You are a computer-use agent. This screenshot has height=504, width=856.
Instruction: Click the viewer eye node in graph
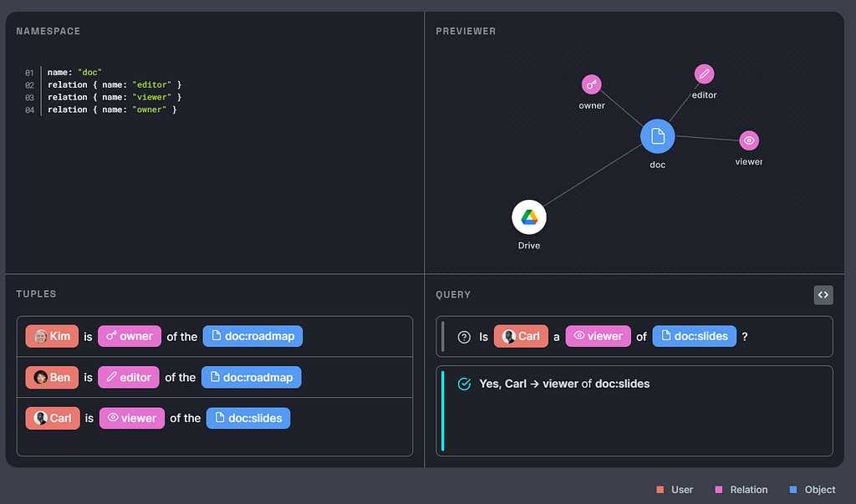749,140
